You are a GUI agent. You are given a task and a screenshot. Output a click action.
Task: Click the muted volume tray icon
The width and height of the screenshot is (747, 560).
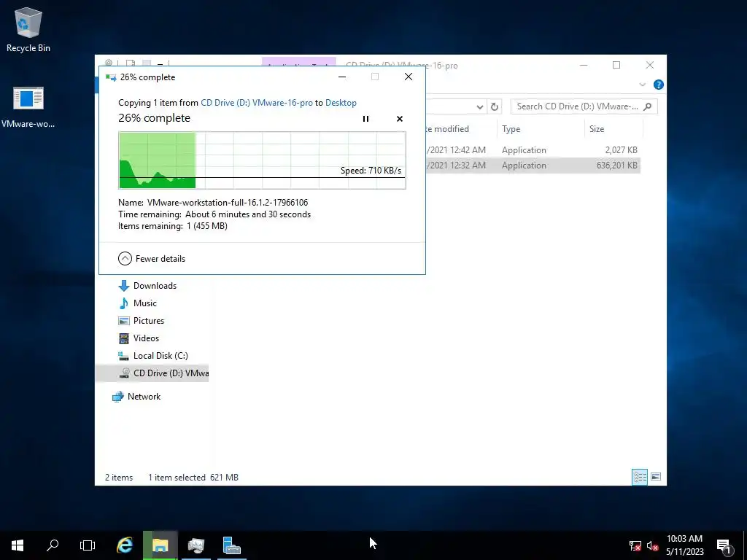(653, 545)
